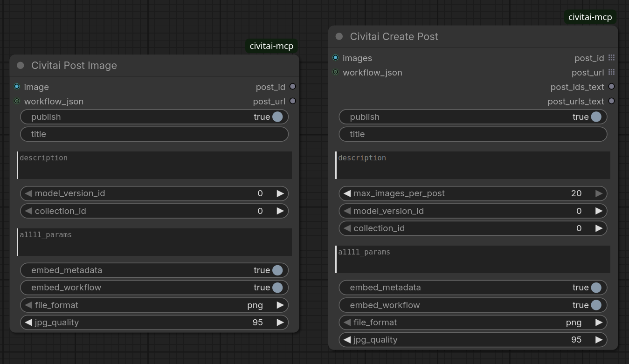Image resolution: width=629 pixels, height=364 pixels.
Task: Decrease model_version_id in Post Image node
Action: coord(28,193)
